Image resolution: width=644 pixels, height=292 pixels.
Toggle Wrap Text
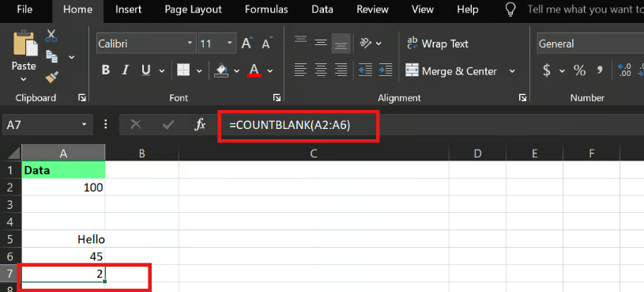coord(437,44)
